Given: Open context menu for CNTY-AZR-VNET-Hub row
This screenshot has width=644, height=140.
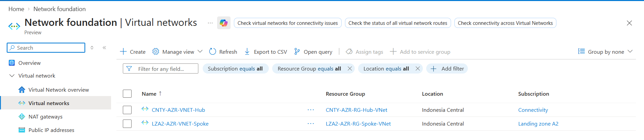Looking at the screenshot, I should [x=311, y=110].
